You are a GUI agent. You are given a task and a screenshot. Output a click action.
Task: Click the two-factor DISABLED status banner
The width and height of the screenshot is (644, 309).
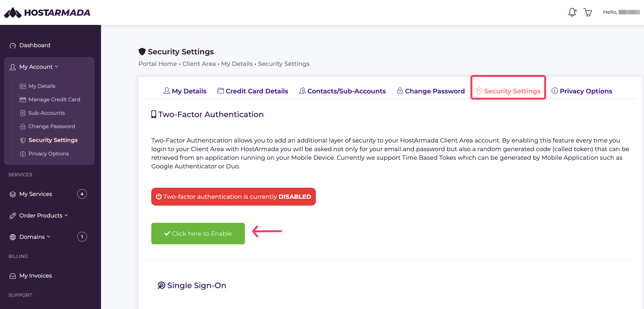coord(233,197)
